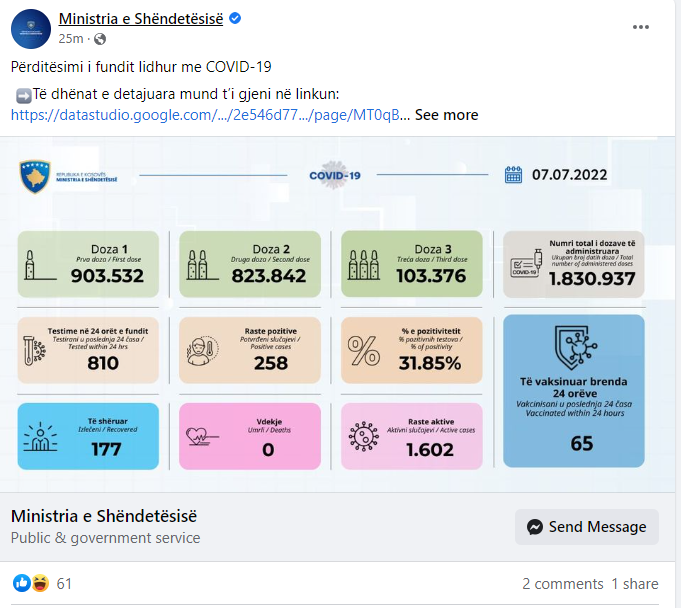Click the Like reaction icon
Screen dimensions: 681x608
click(22, 583)
